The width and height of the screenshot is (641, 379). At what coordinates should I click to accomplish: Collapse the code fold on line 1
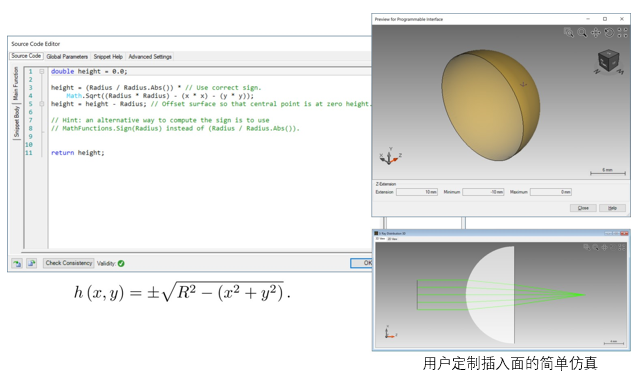(42, 71)
